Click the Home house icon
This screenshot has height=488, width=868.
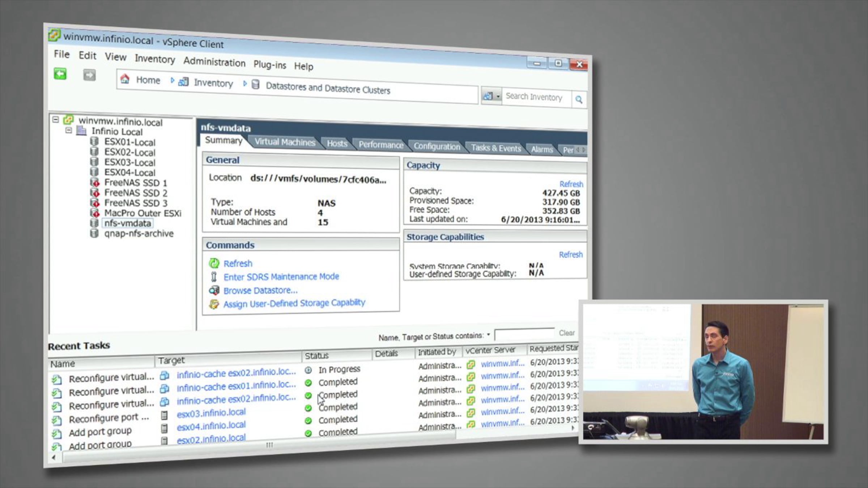(125, 78)
